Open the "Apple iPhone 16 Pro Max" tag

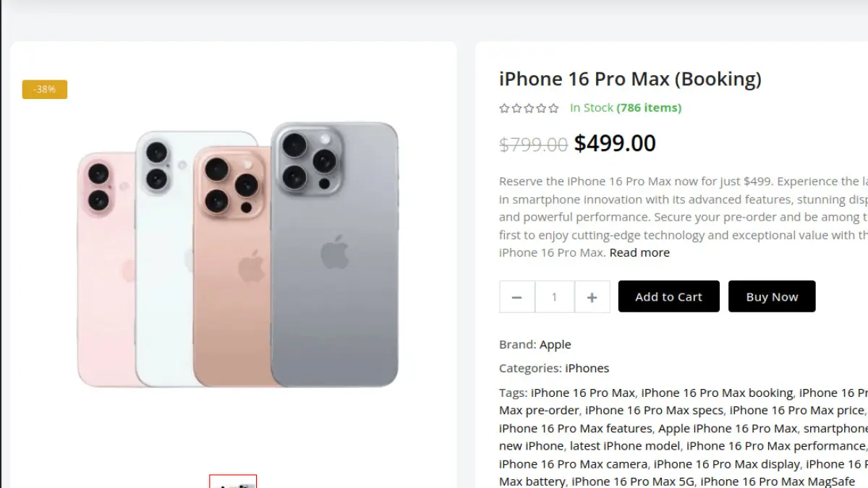(x=728, y=428)
